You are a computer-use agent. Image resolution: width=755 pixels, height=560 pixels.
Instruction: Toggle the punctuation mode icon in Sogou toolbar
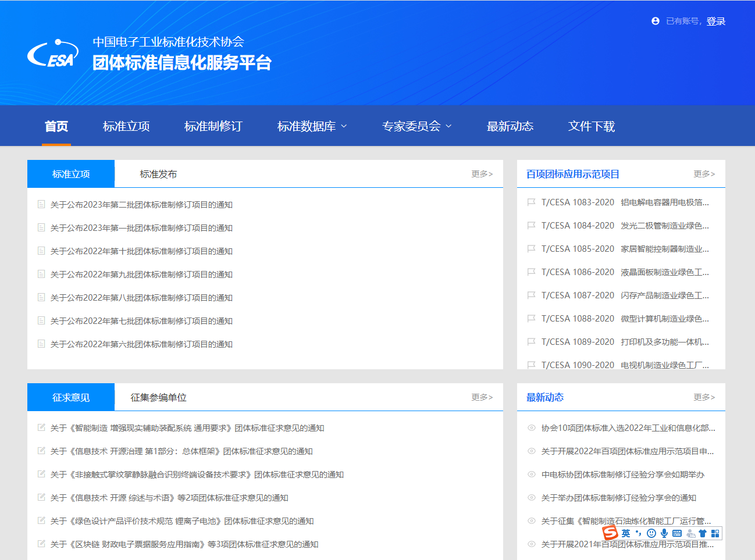[x=639, y=533]
